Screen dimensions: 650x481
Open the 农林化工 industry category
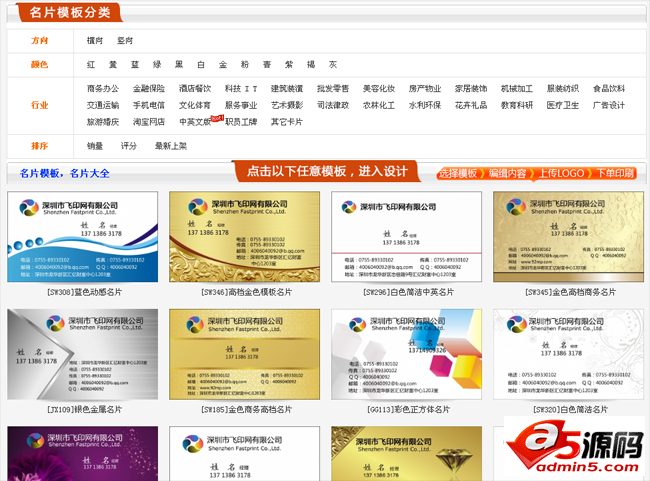(379, 105)
